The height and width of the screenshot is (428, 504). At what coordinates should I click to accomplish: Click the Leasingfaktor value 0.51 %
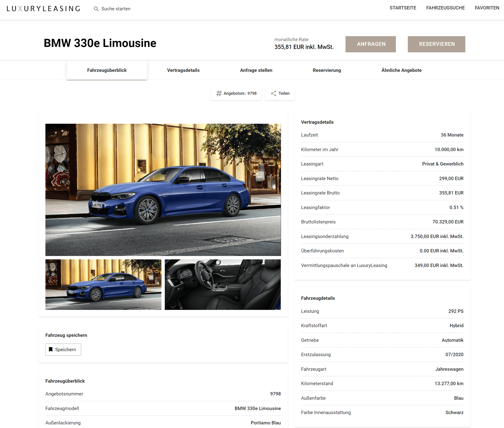[456, 207]
